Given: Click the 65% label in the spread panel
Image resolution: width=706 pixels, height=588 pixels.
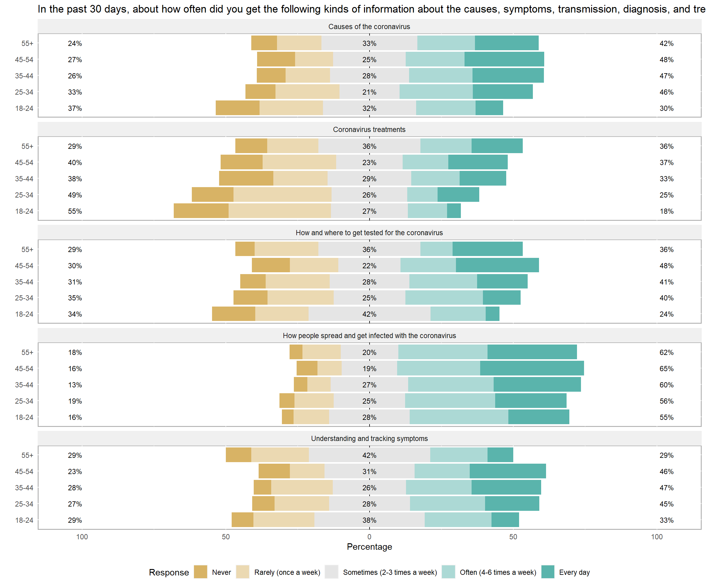Looking at the screenshot, I should tap(666, 369).
